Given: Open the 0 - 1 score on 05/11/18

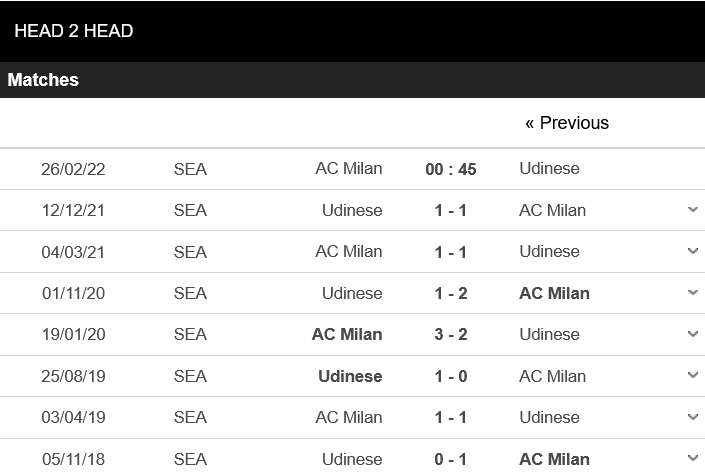Looking at the screenshot, I should (451, 459).
